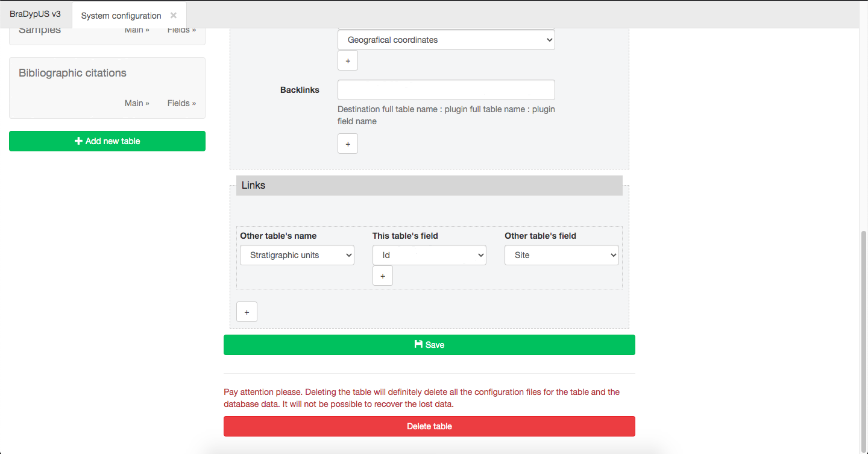This screenshot has height=454, width=868.
Task: Open Samples Main link
Action: [x=137, y=30]
